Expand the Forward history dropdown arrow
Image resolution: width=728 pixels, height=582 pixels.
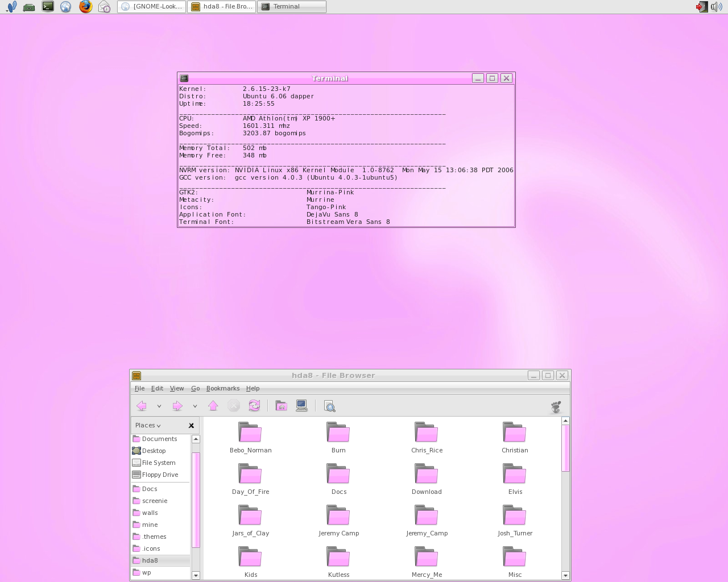point(195,406)
